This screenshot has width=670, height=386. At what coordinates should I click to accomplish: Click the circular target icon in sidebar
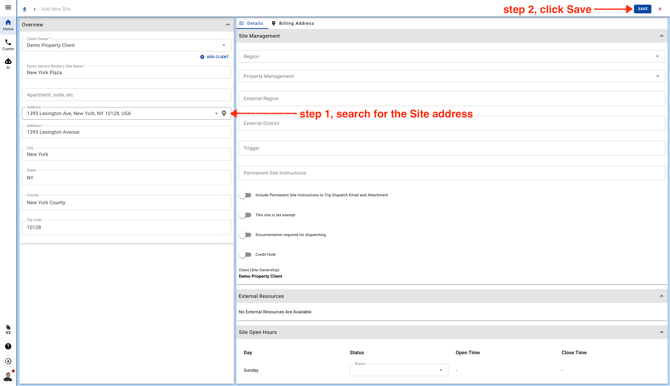pyautogui.click(x=8, y=361)
